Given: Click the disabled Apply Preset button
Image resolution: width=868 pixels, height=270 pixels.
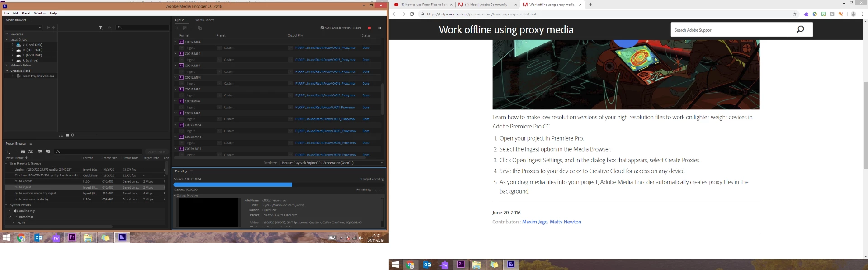Looking at the screenshot, I should coord(156,152).
